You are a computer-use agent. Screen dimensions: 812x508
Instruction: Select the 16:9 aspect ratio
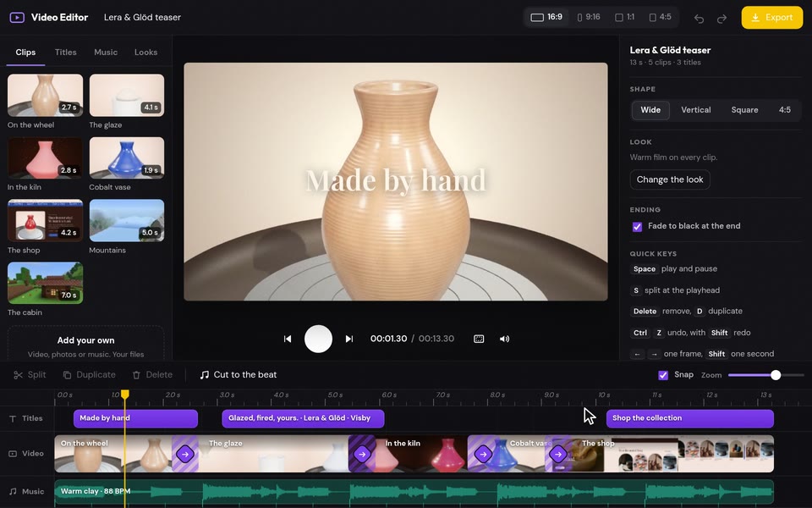[546, 17]
